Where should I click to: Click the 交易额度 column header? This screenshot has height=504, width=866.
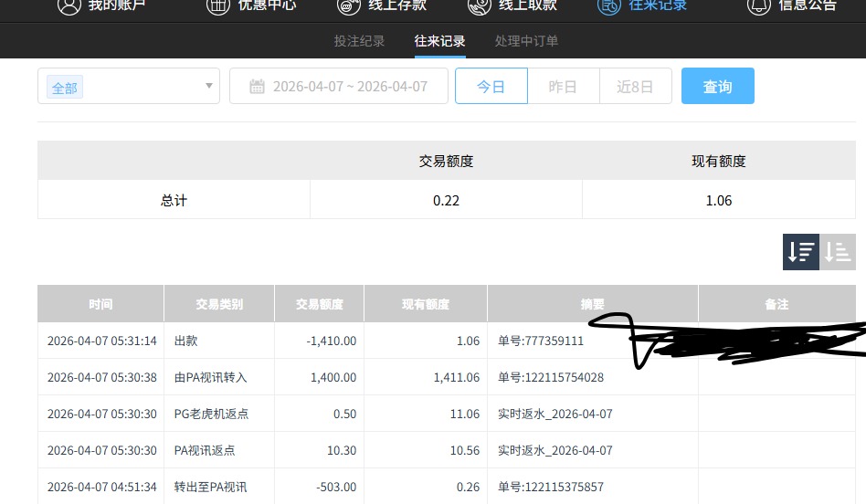pos(319,304)
